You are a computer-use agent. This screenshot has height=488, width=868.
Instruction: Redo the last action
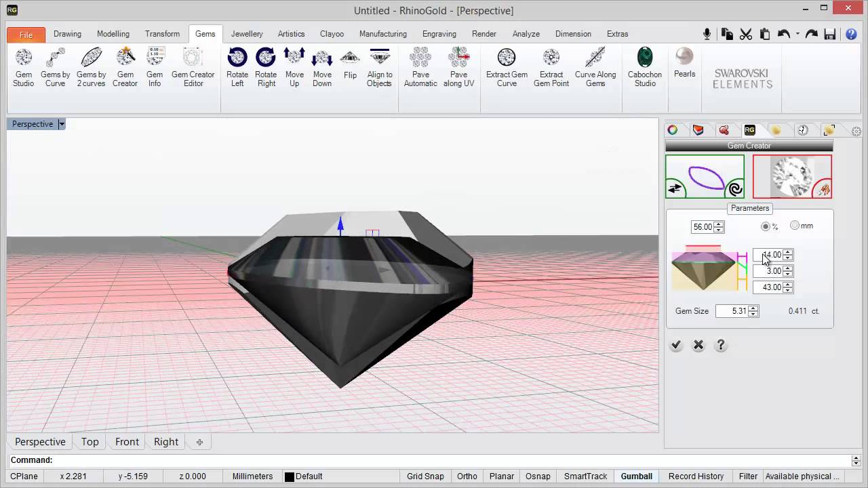tap(811, 34)
